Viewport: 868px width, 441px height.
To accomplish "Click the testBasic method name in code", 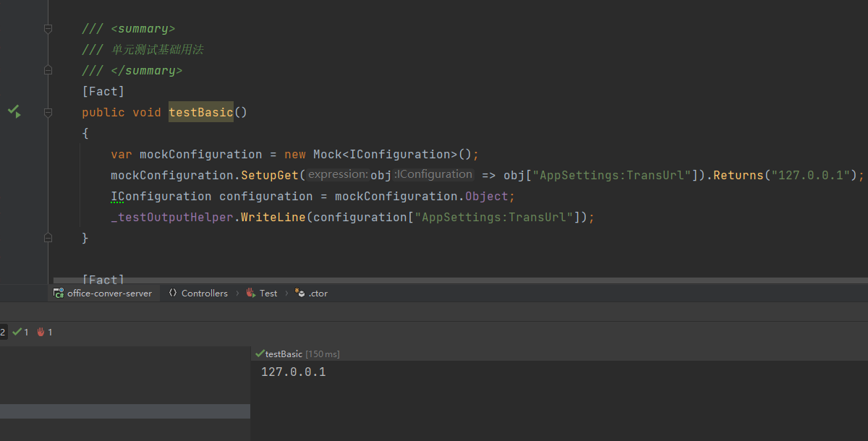I will pyautogui.click(x=200, y=112).
